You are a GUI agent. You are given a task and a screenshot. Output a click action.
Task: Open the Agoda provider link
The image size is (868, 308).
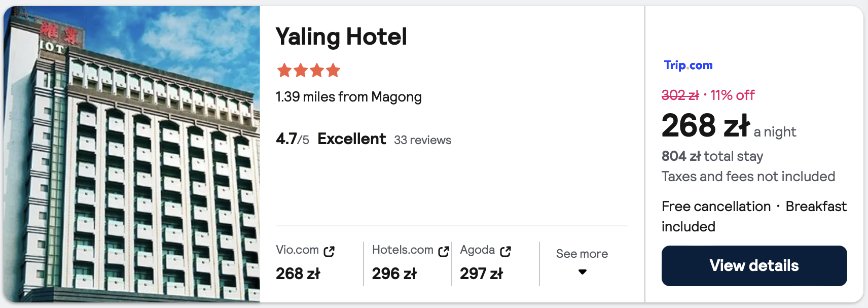click(x=477, y=250)
